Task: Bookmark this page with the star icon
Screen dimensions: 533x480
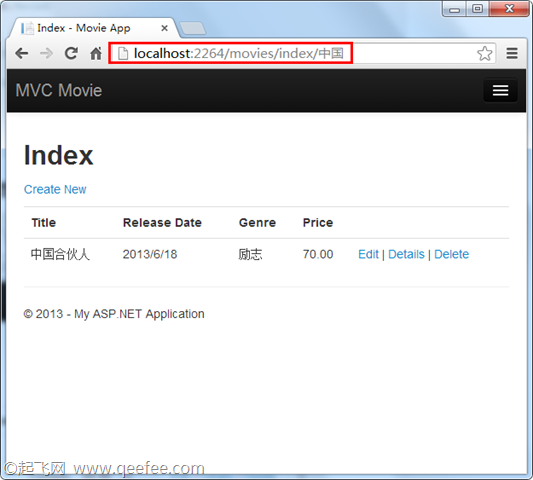Action: click(484, 53)
